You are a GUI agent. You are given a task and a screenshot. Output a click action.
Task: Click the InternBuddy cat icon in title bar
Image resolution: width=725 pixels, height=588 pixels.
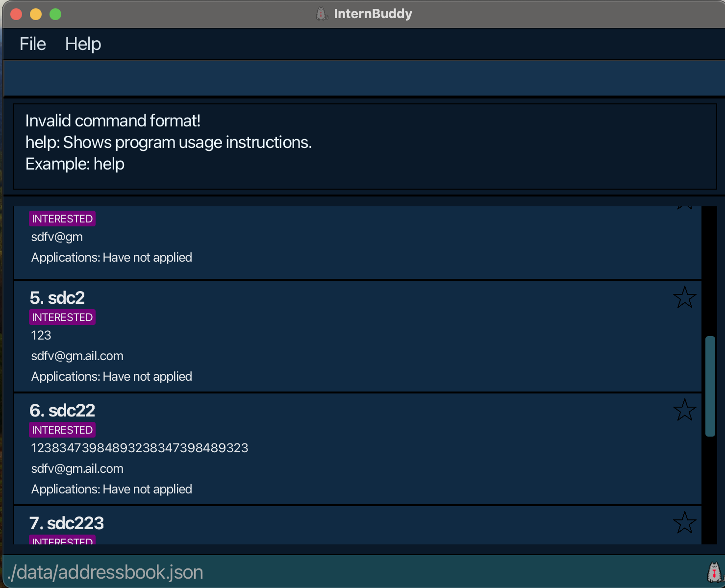[x=321, y=13]
